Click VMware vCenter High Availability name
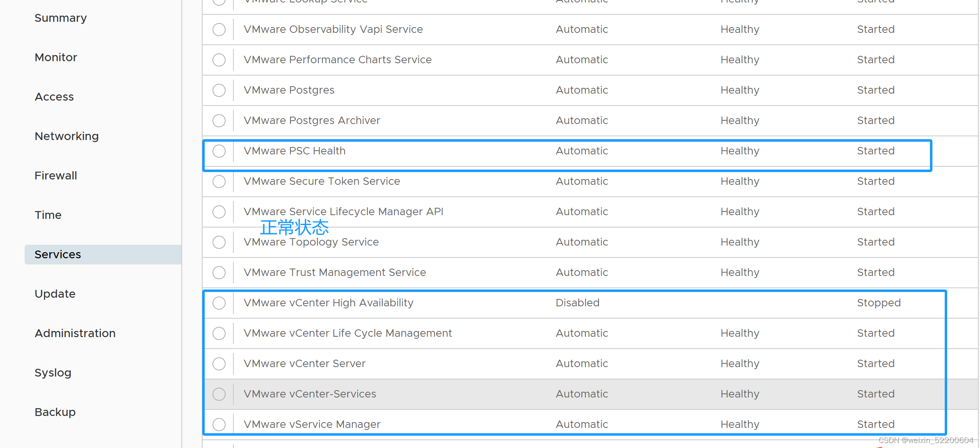Screen dimensions: 980x448 329,303
